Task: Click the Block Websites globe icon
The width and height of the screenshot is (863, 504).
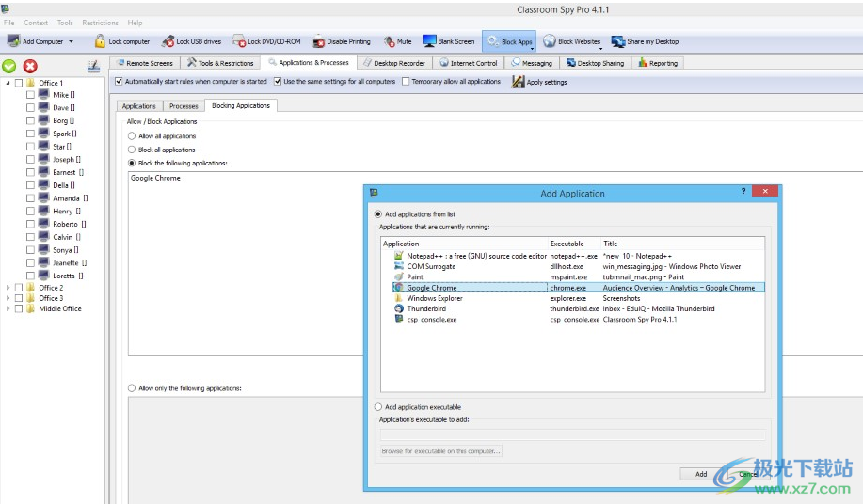Action: click(x=550, y=41)
